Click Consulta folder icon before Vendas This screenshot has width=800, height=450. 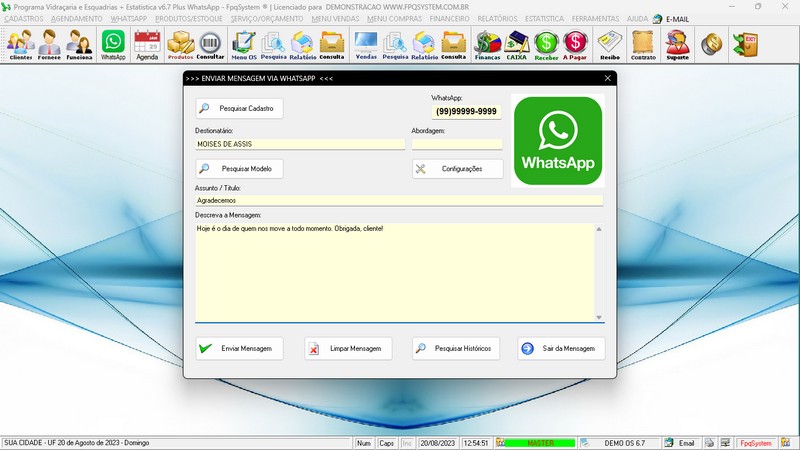tap(332, 45)
